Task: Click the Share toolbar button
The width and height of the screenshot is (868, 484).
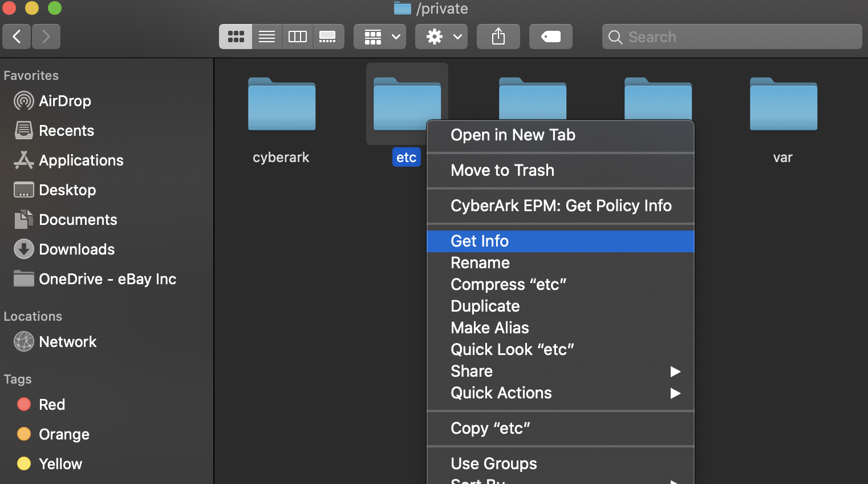Action: 498,37
